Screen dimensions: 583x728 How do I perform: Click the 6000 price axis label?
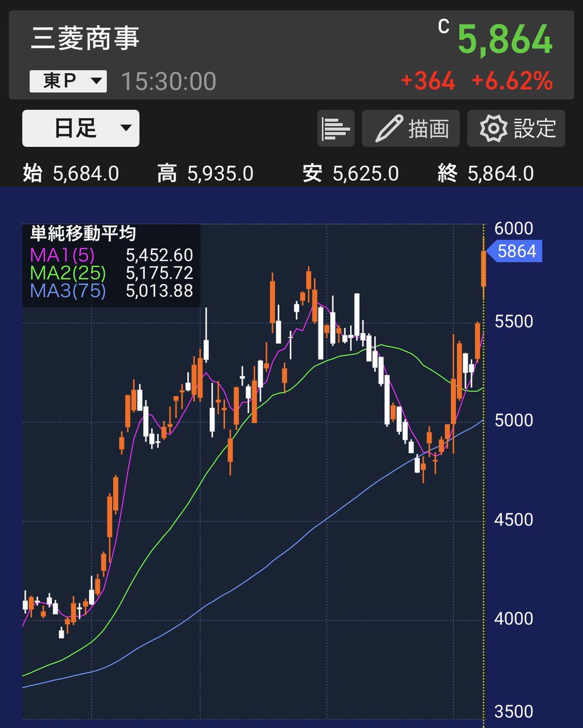pos(514,229)
